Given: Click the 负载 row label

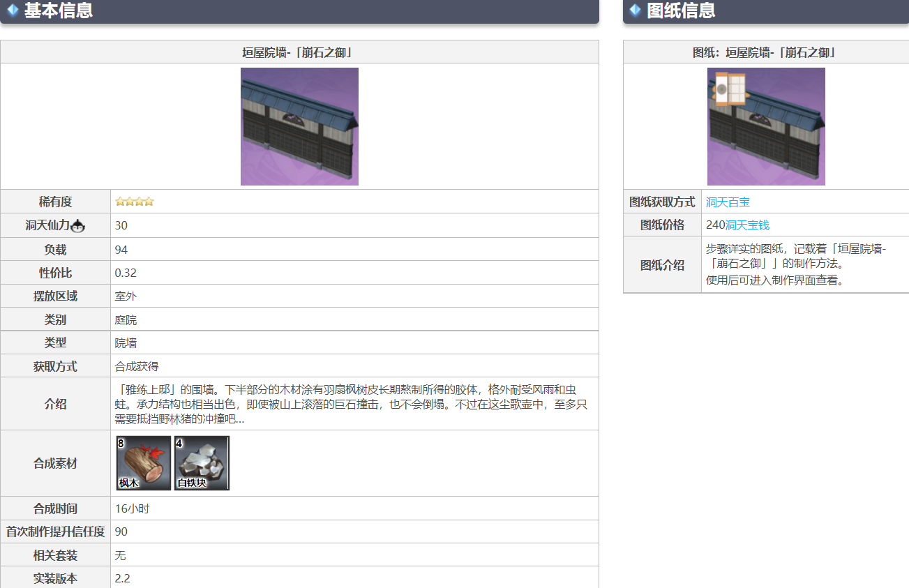Looking at the screenshot, I should 56,249.
